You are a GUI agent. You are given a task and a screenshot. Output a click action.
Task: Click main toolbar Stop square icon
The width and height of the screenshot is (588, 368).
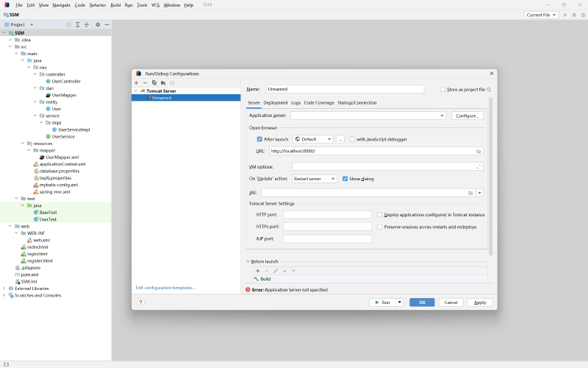point(574,15)
